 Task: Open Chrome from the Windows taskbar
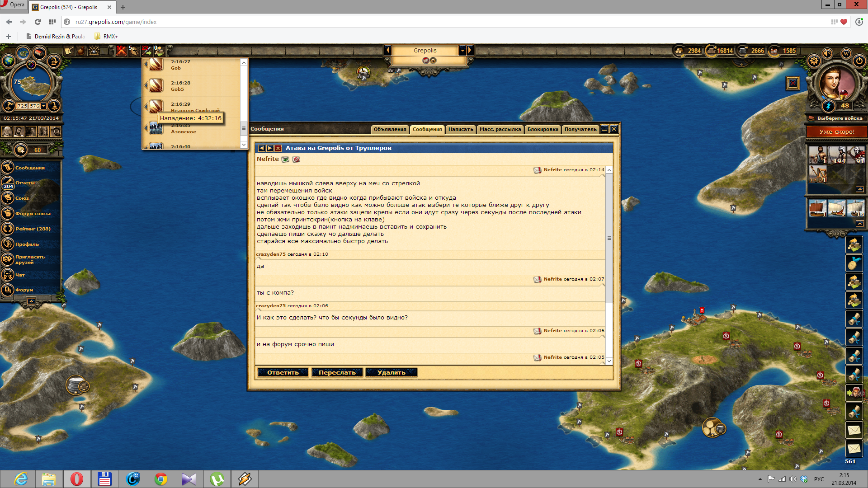160,479
